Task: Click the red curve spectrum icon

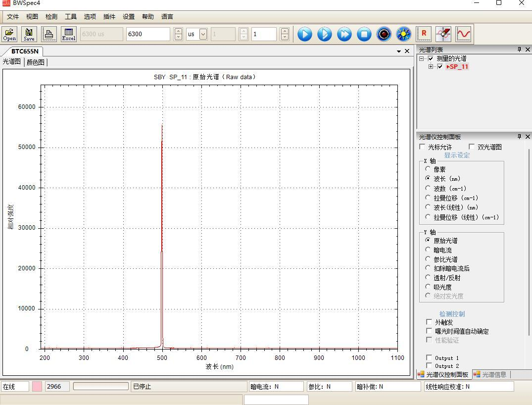Action: tap(463, 34)
